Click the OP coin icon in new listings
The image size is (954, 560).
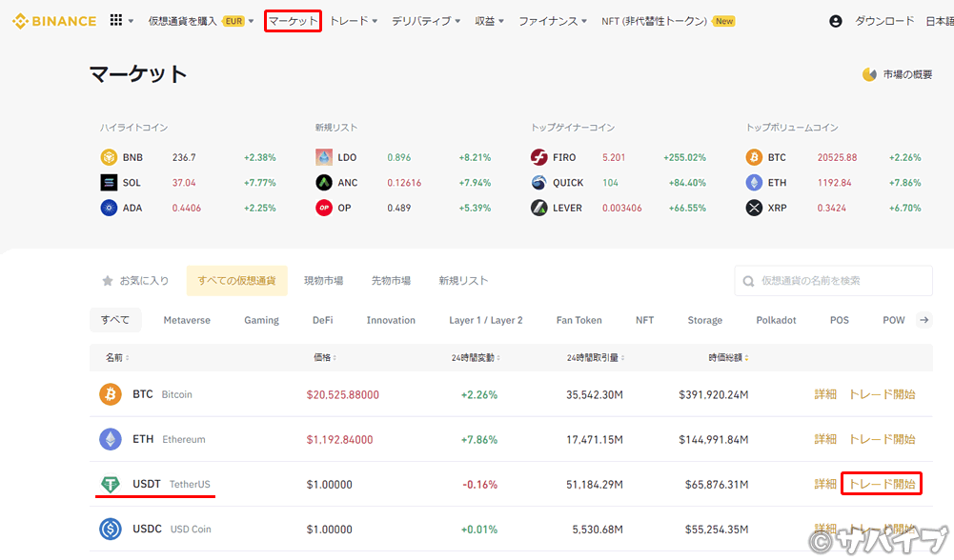[324, 208]
